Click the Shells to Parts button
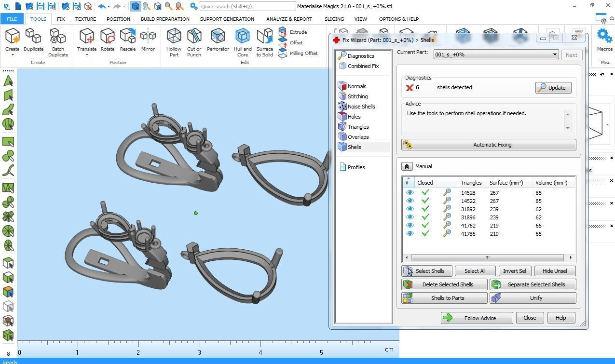 click(x=444, y=298)
